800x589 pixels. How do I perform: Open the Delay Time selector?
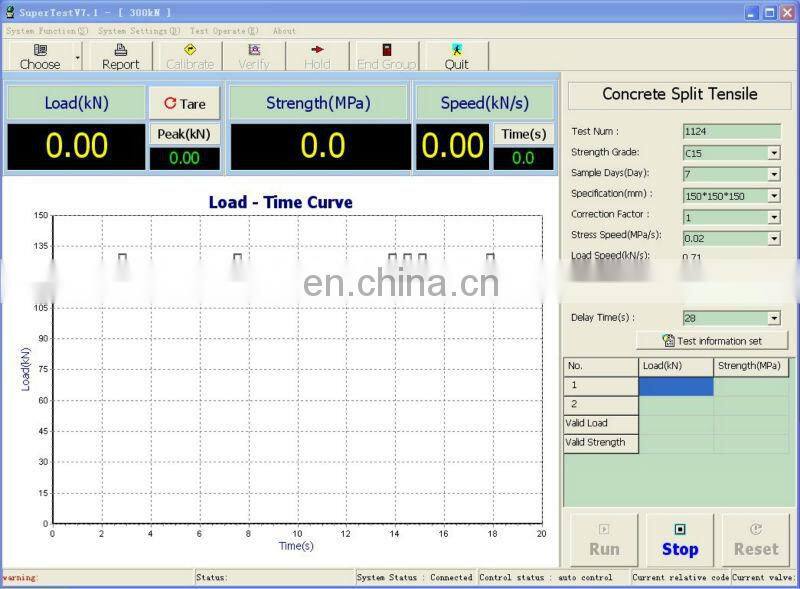tap(773, 318)
